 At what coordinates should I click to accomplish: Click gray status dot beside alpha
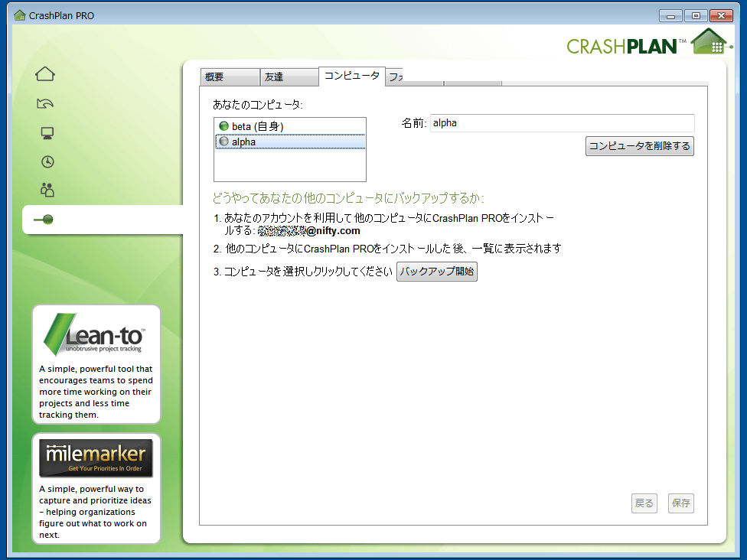tap(223, 142)
